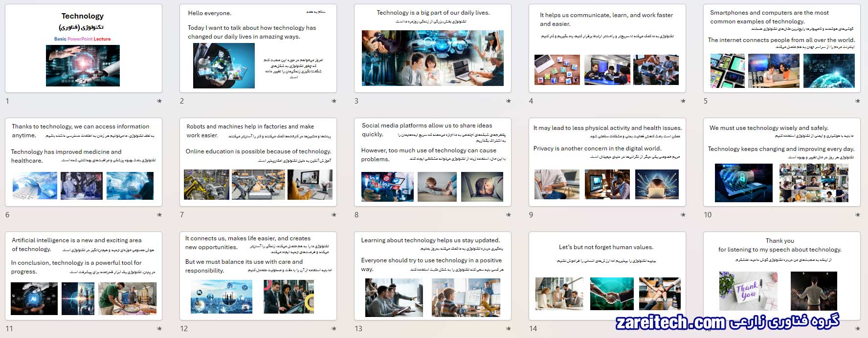Click slide number 8 label
Screen dimensions: 868x338
point(356,215)
